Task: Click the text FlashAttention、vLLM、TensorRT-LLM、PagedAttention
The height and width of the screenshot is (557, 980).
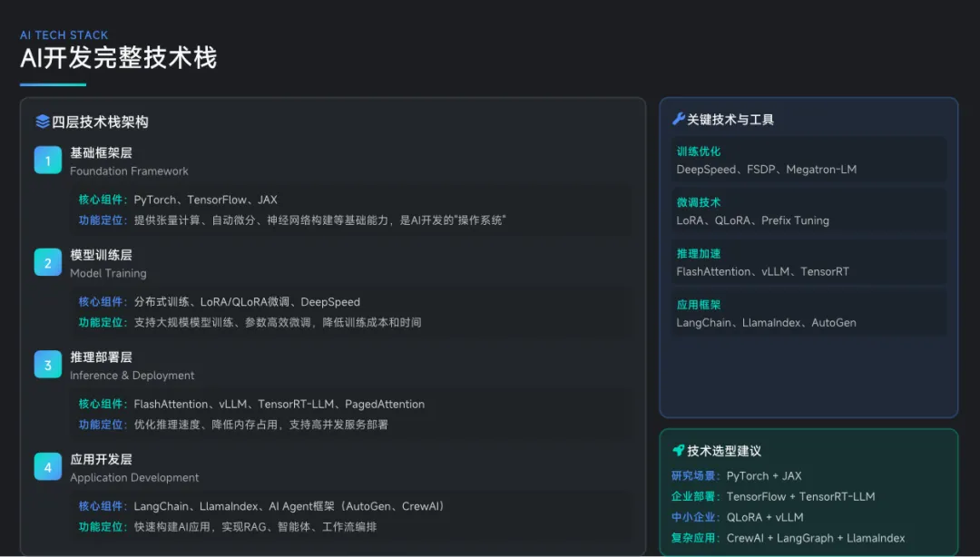Action: (x=279, y=405)
